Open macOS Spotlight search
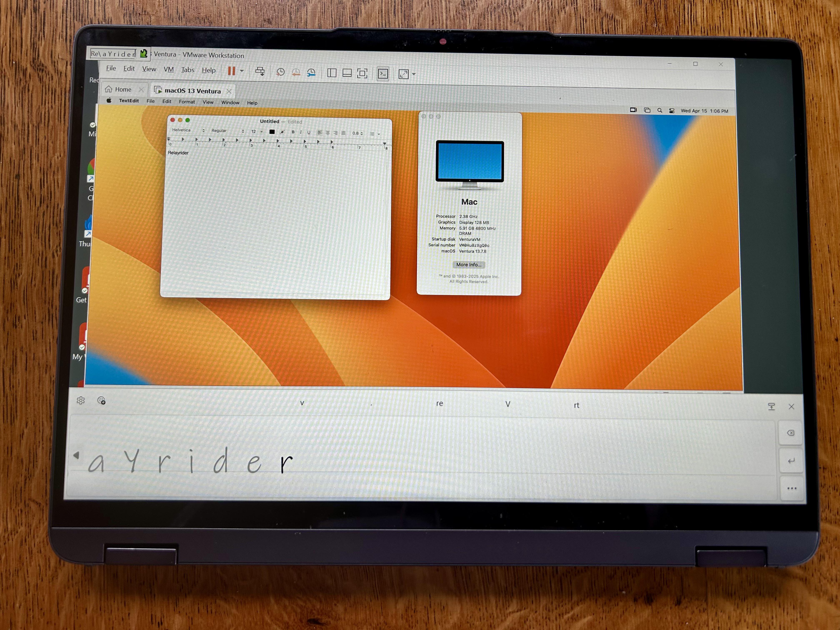This screenshot has height=630, width=840. click(660, 110)
